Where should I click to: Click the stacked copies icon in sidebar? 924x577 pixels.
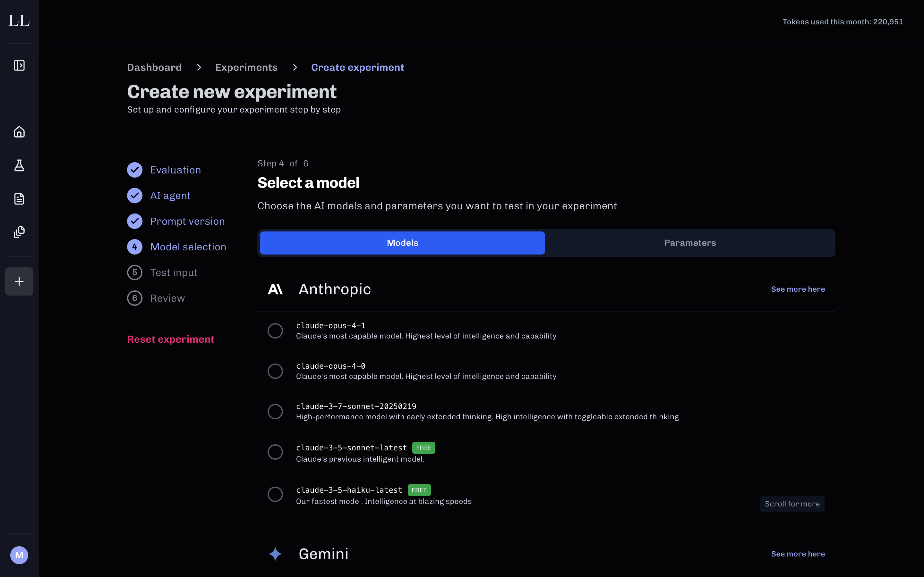click(x=19, y=232)
